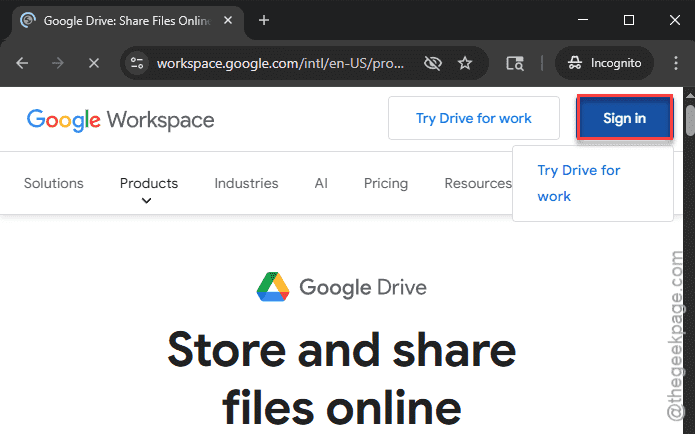Click the chevron under Products
Screen dimensions: 695x434
pyautogui.click(x=146, y=201)
